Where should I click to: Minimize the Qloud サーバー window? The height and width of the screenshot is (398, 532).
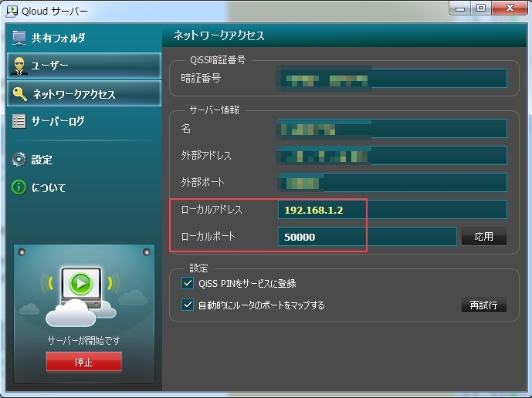[460, 8]
